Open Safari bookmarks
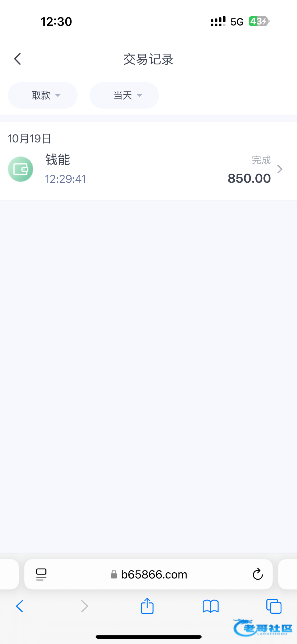The height and width of the screenshot is (644, 297). tap(211, 606)
